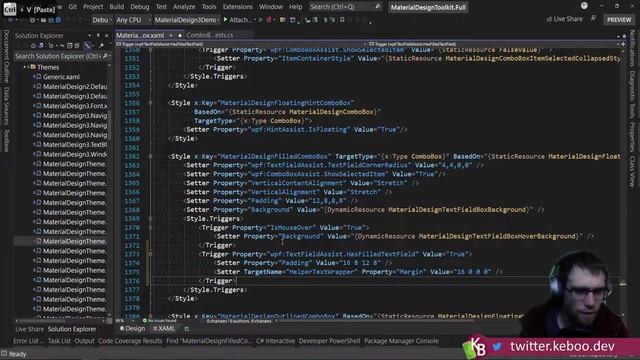Switch to the MaterialDesignTheme.ComboBox.xaml tab
The image size is (640, 360).
[140, 35]
